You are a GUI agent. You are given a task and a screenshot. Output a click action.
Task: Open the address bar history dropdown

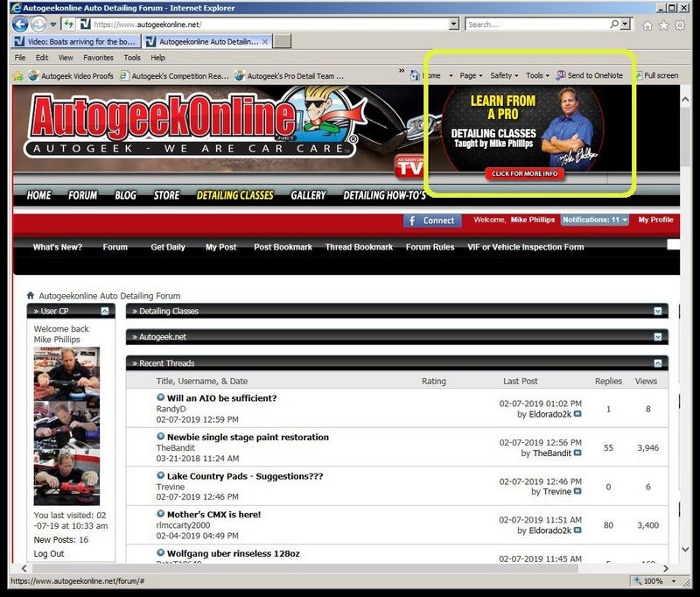click(453, 25)
